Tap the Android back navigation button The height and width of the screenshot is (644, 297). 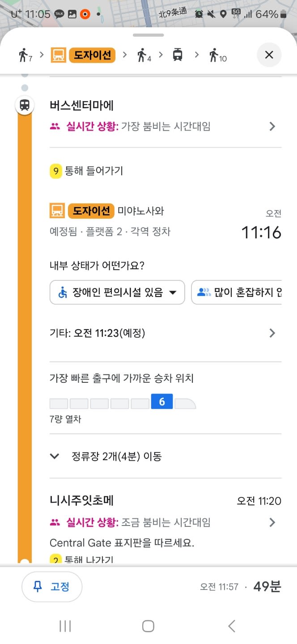(x=231, y=626)
